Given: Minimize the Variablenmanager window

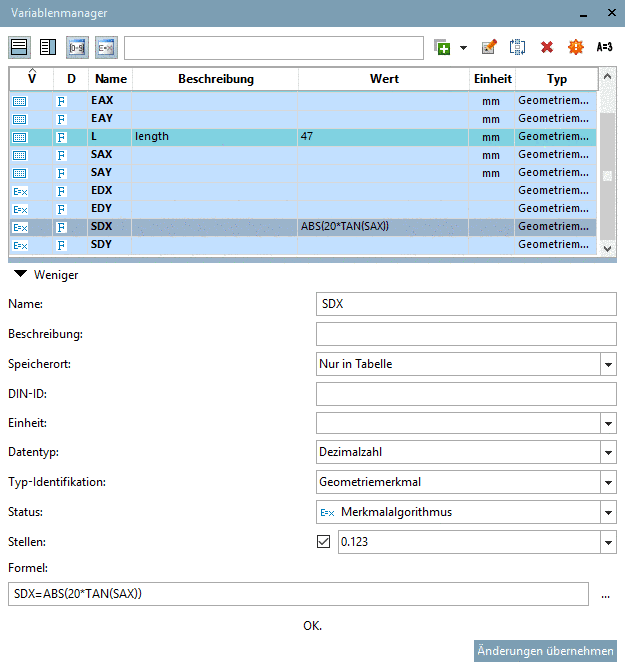Looking at the screenshot, I should 583,15.
